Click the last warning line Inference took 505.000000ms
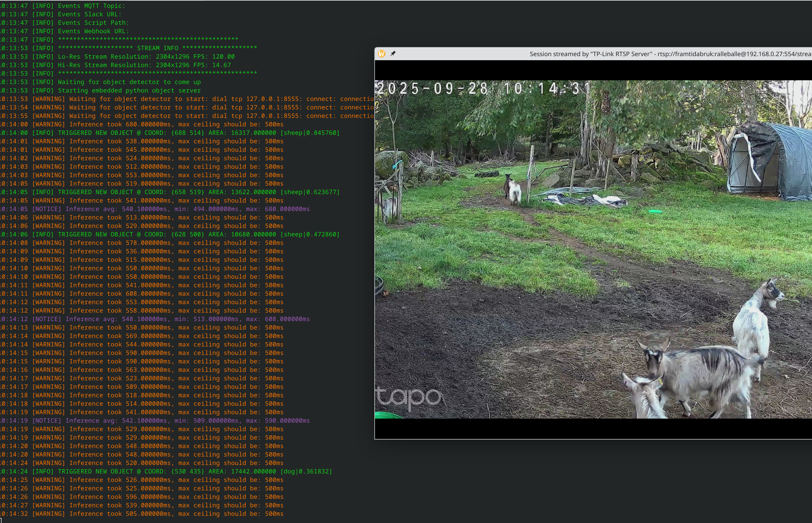Screen dimensions: 812x523 (x=158, y=514)
